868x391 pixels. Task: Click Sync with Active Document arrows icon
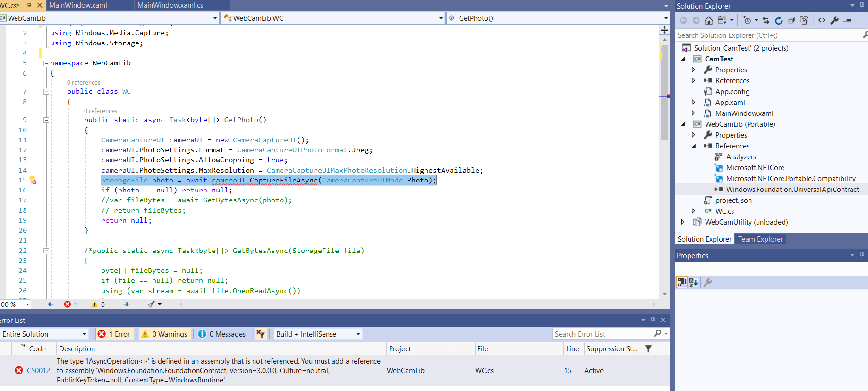pos(766,20)
